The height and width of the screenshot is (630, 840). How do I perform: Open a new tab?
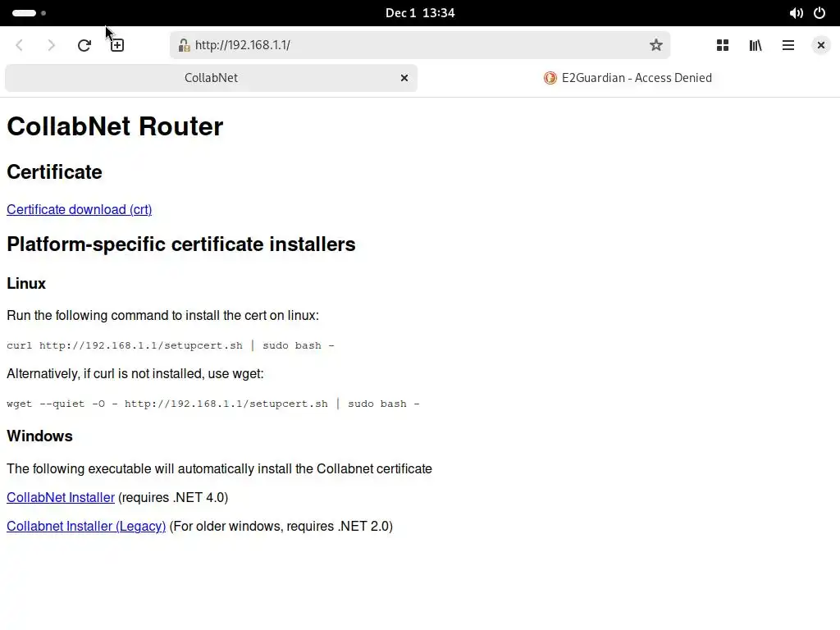pos(116,45)
